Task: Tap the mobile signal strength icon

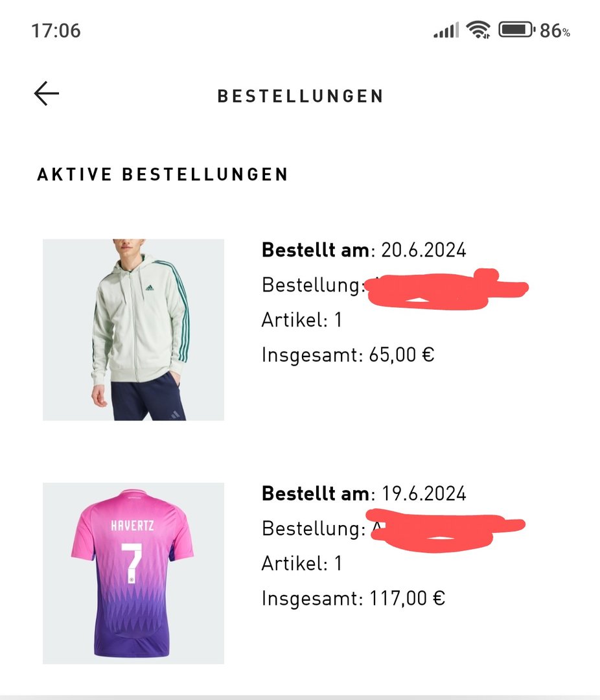Action: pos(446,30)
